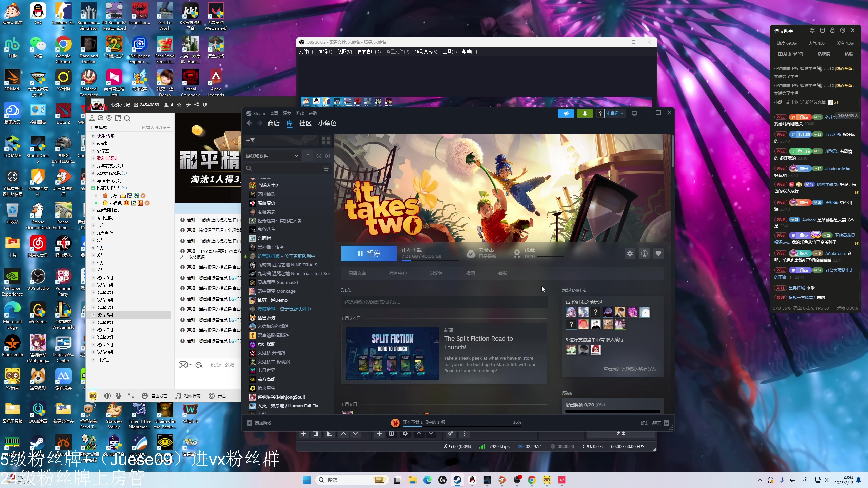Click the 暂停 download button

[369, 253]
